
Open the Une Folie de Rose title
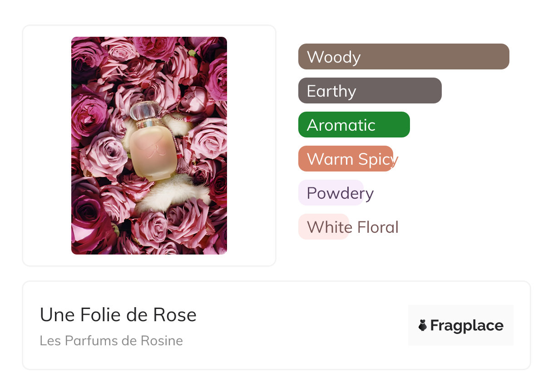click(x=118, y=315)
